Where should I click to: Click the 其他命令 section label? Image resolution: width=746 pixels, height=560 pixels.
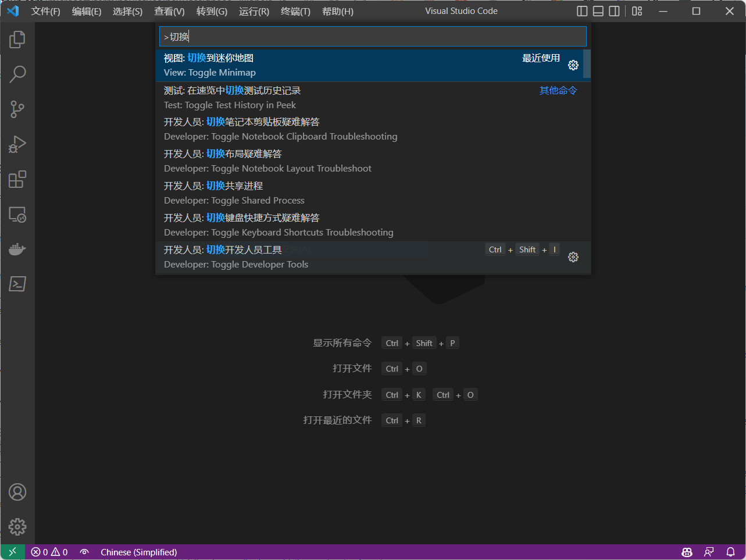click(x=558, y=91)
